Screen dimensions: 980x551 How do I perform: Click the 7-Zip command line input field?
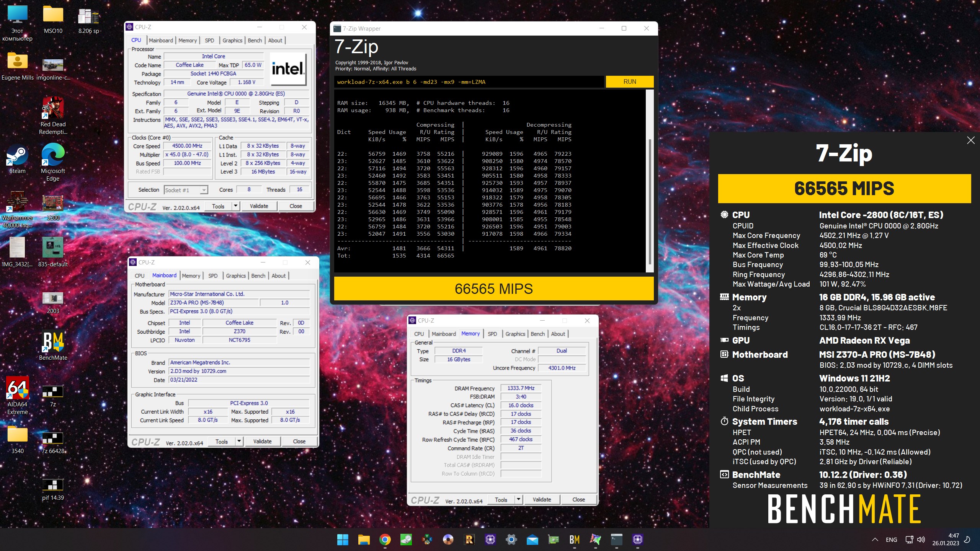[469, 82]
